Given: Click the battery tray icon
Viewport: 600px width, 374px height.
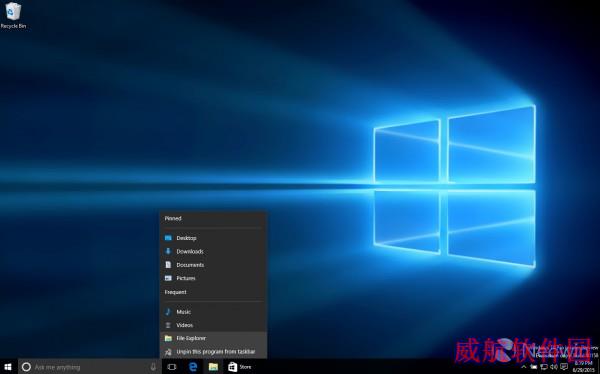Looking at the screenshot, I should (x=533, y=367).
